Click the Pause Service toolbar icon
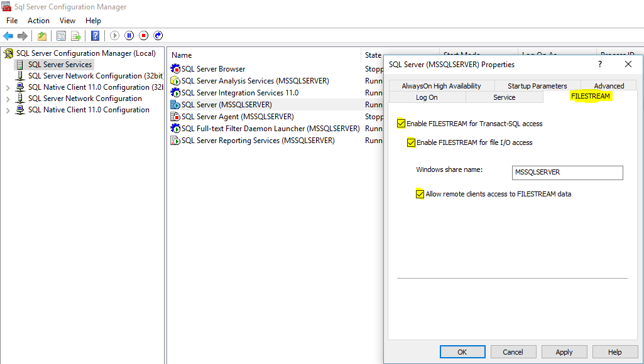The width and height of the screenshot is (644, 364). (129, 36)
